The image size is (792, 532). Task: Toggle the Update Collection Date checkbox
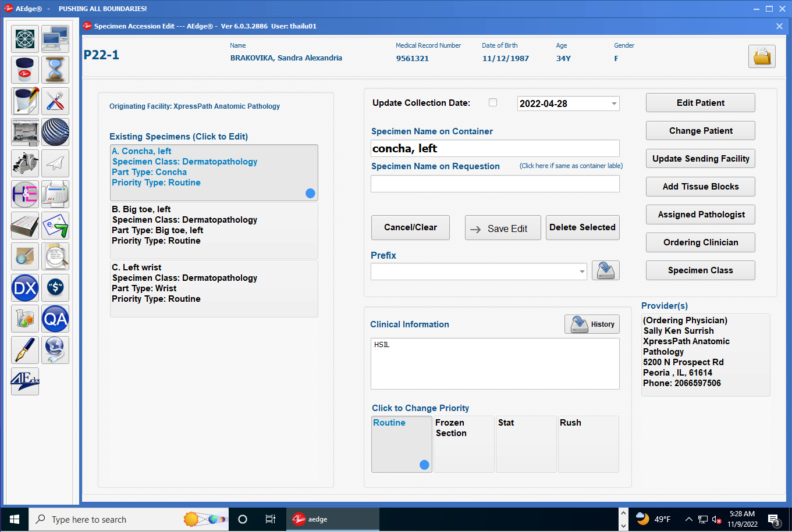493,102
